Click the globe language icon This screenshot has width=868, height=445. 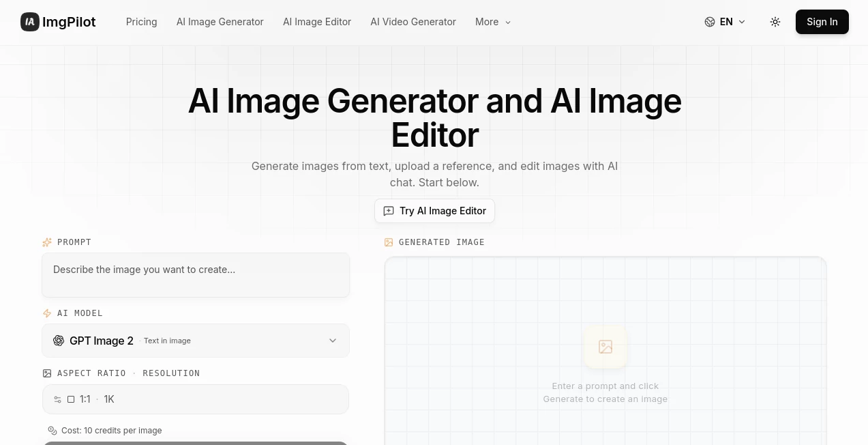click(x=710, y=22)
